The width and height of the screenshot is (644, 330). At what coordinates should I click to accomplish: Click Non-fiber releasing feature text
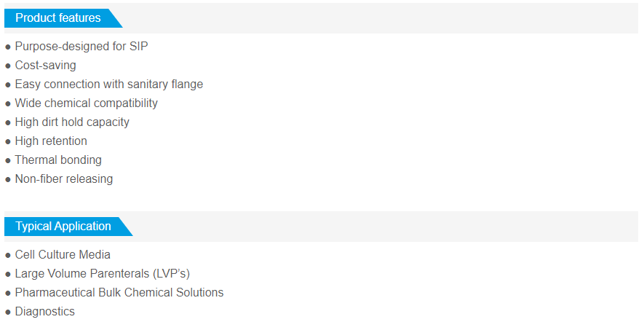(64, 178)
